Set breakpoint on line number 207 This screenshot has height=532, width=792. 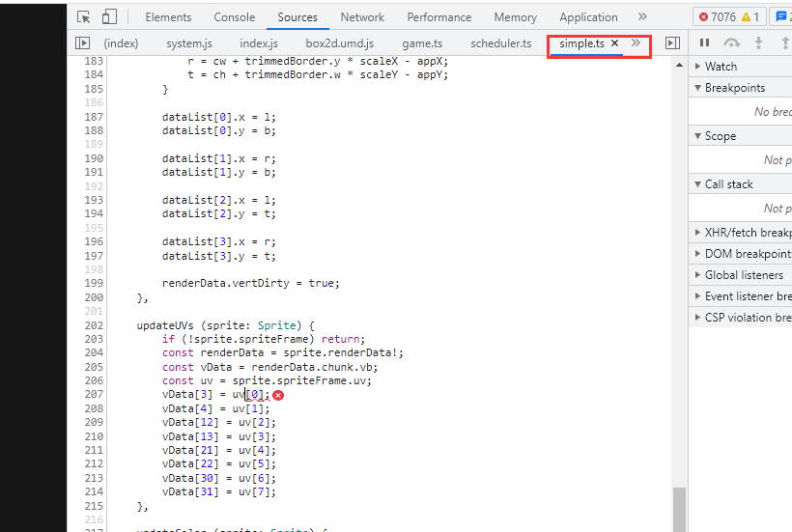pos(94,394)
